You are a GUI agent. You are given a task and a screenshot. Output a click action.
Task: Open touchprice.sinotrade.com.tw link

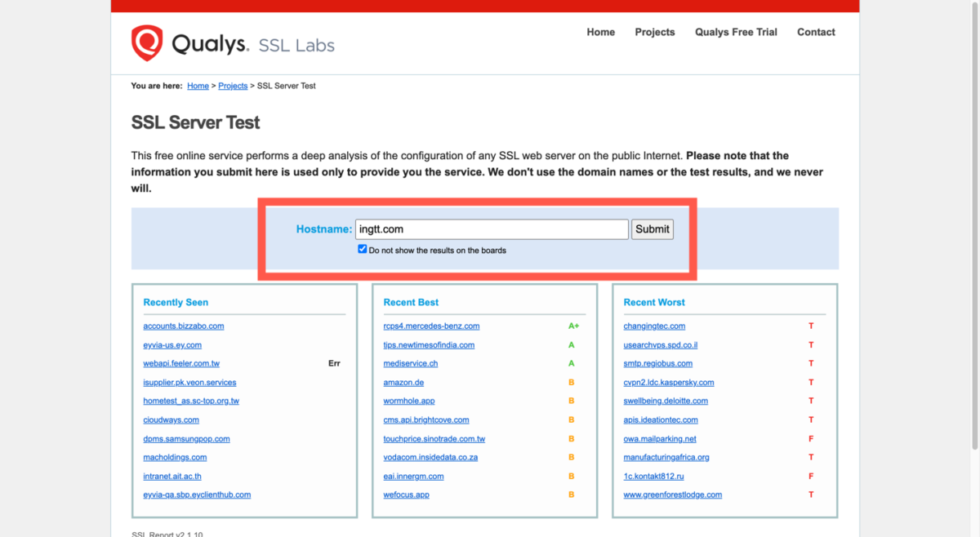[434, 438]
